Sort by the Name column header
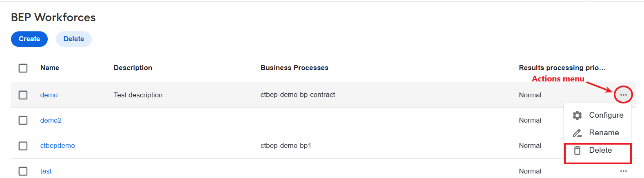 [x=50, y=68]
